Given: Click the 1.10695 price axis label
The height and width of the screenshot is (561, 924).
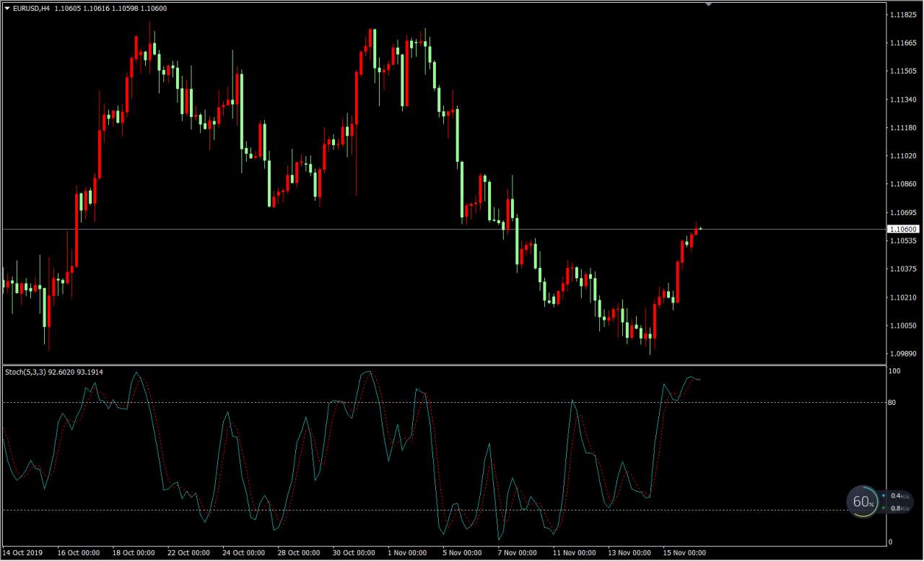Looking at the screenshot, I should pos(902,213).
